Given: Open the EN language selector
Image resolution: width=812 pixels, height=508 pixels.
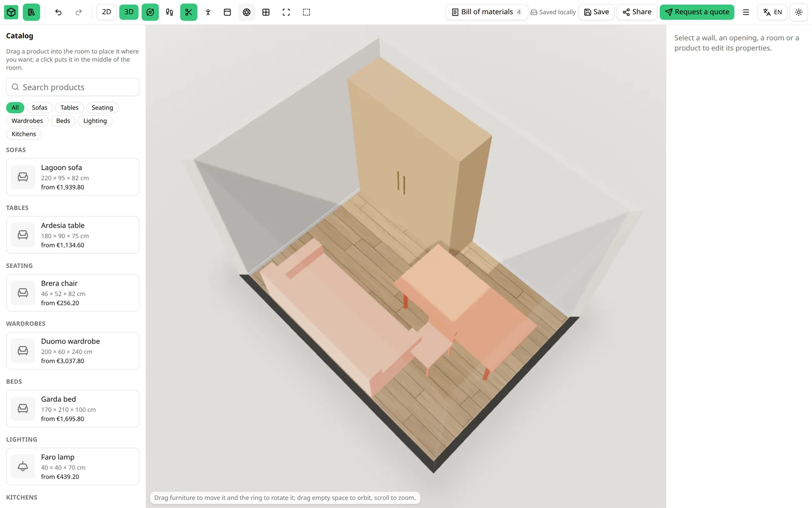Looking at the screenshot, I should point(772,12).
